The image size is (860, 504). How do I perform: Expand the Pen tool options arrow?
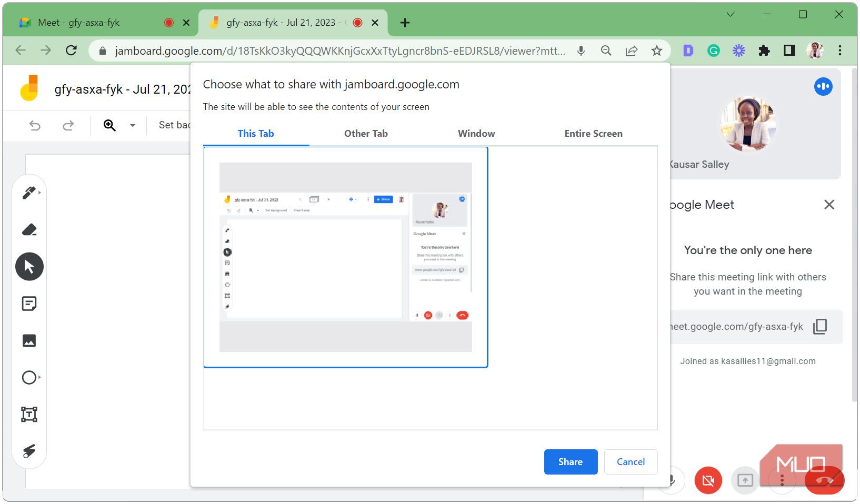pyautogui.click(x=38, y=192)
